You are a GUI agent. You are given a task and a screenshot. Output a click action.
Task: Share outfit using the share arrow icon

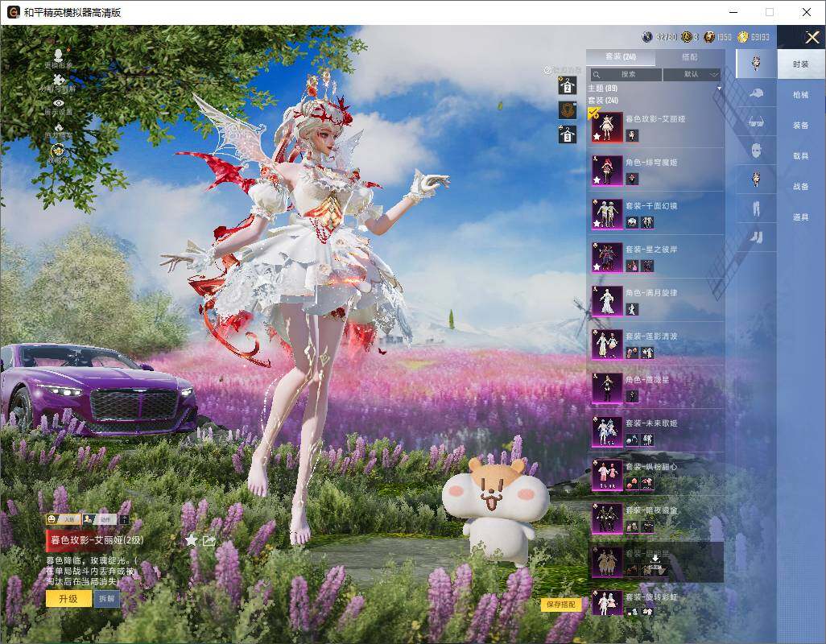point(209,540)
